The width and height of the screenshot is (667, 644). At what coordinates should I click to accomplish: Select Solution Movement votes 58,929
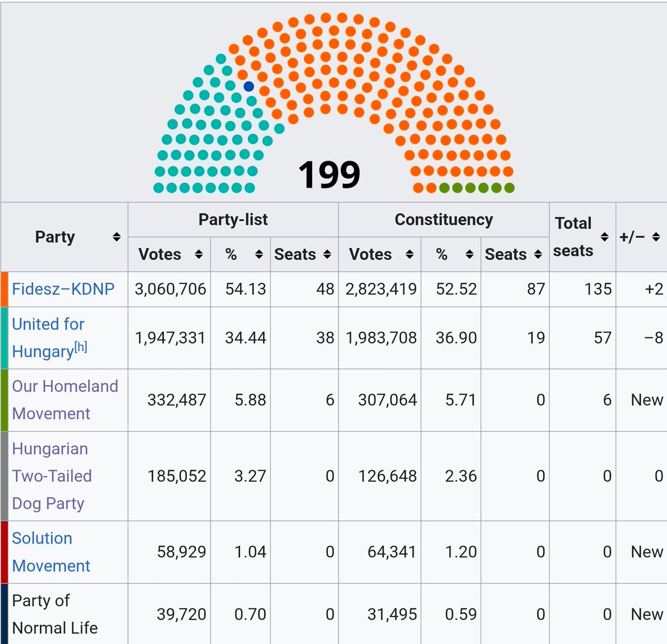click(182, 552)
